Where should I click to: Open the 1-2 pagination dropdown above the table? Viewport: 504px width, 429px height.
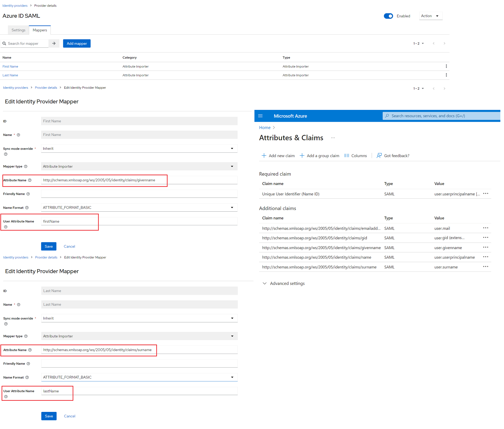[x=419, y=43]
